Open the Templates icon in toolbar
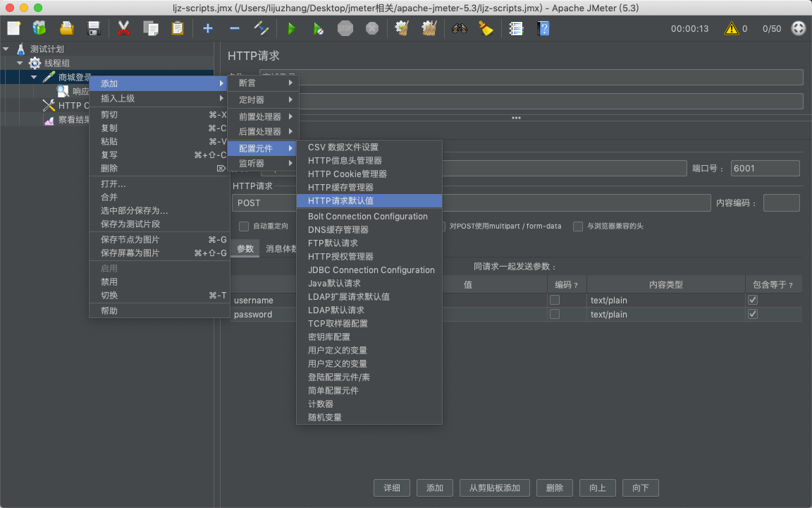 click(39, 28)
